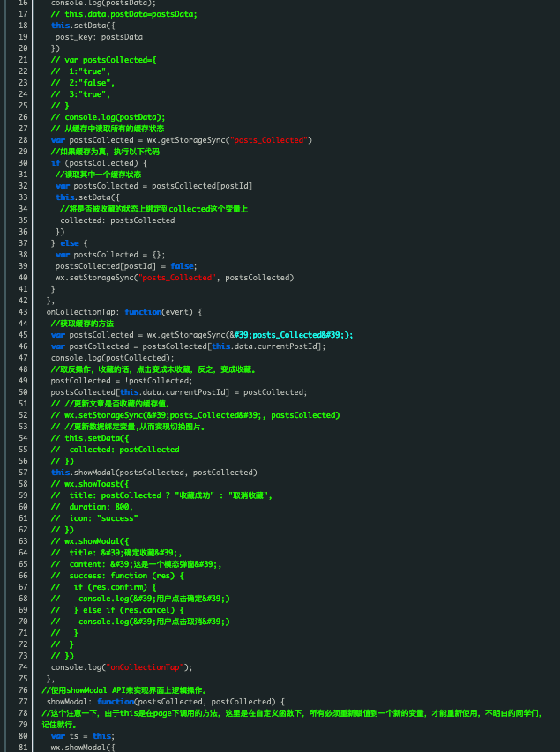Click the comment "if (res.confirm) {"
This screenshot has height=752, width=560.
point(116,587)
